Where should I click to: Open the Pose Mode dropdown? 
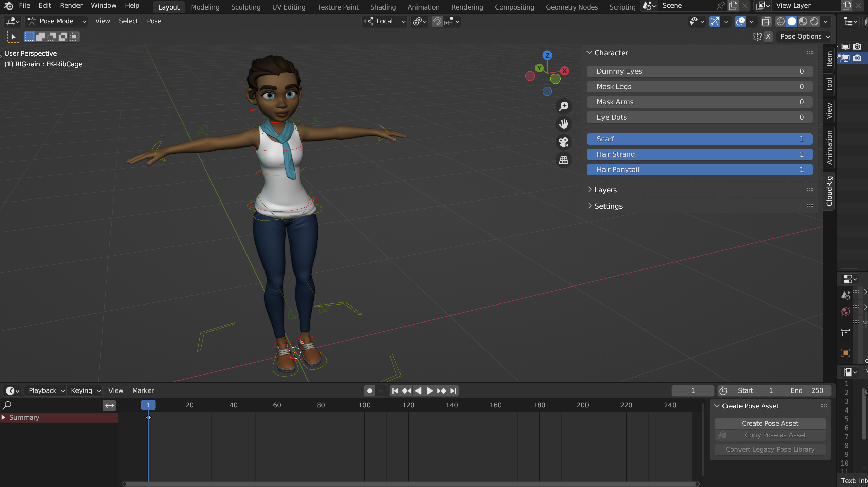point(57,21)
